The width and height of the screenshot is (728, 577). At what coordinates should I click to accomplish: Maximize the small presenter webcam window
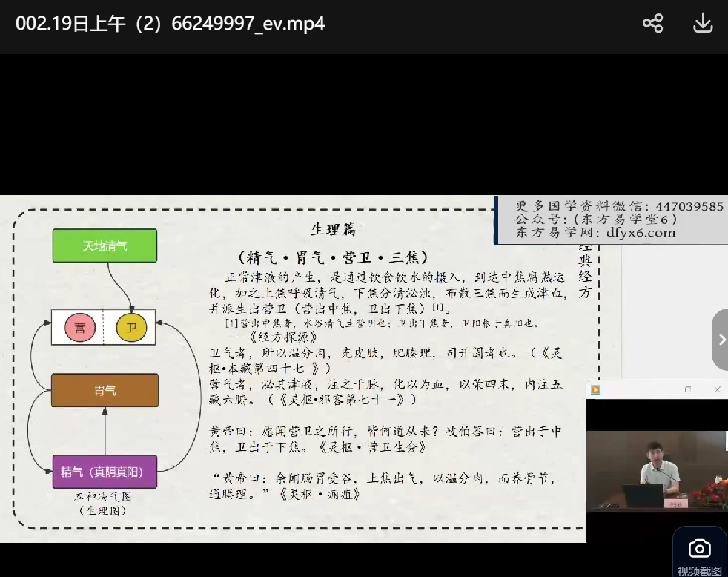688,390
